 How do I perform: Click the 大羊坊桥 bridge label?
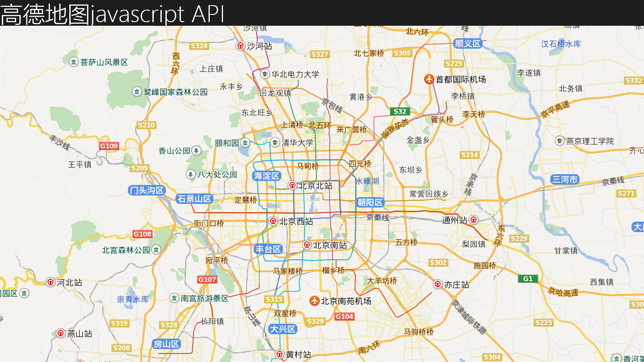pos(382,281)
